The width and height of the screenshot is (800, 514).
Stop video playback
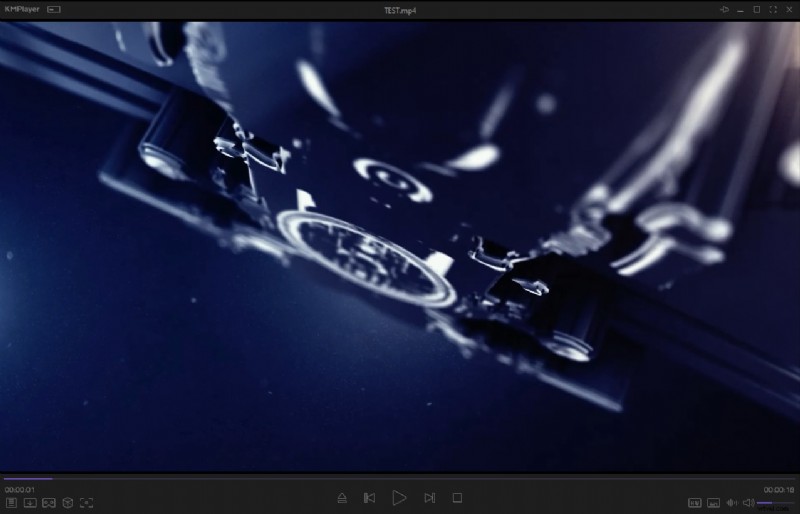457,497
